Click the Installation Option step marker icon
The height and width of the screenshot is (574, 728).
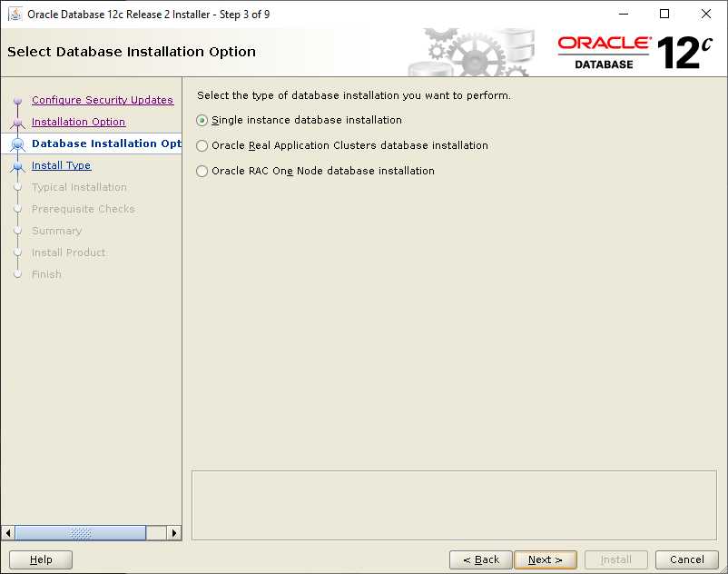[17, 123]
